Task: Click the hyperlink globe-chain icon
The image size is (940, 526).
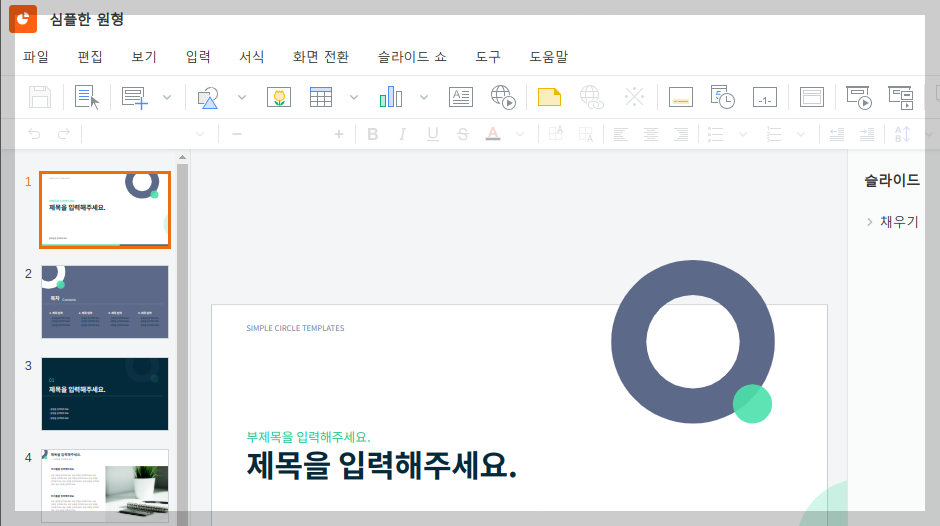Action: [x=592, y=97]
